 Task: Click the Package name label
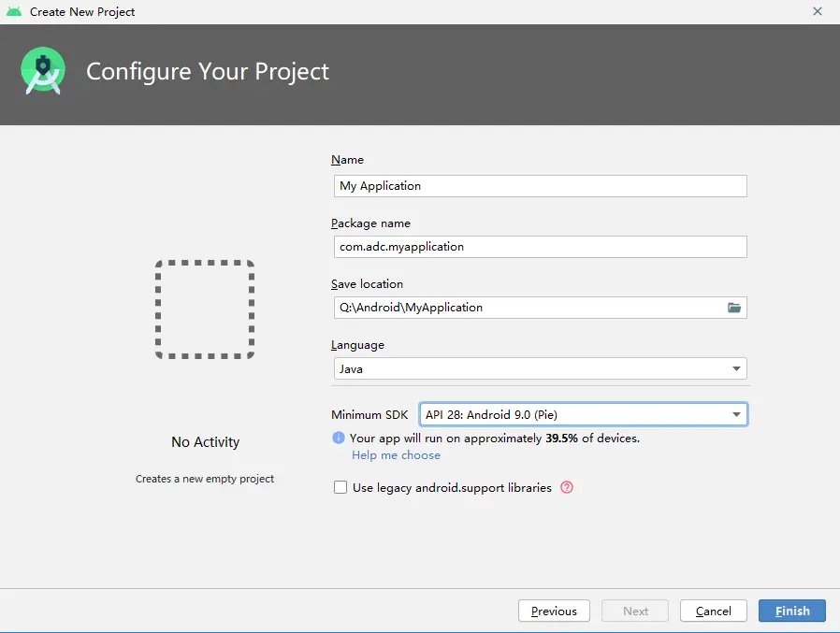(x=370, y=223)
